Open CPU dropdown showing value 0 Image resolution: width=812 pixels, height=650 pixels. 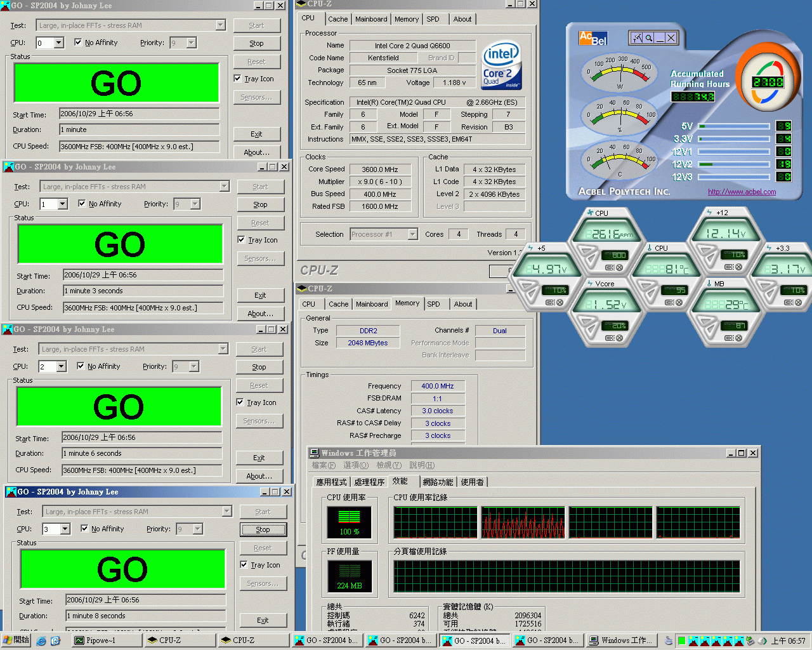[x=59, y=43]
